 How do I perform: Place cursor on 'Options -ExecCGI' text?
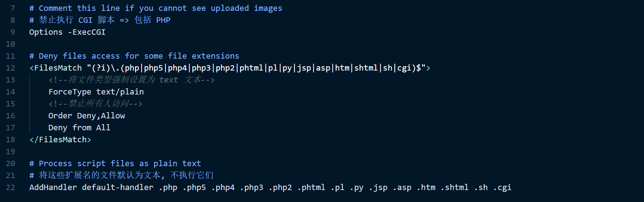click(67, 32)
